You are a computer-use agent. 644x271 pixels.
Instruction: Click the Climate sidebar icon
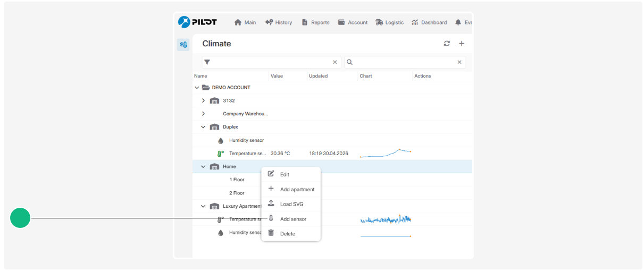[183, 45]
